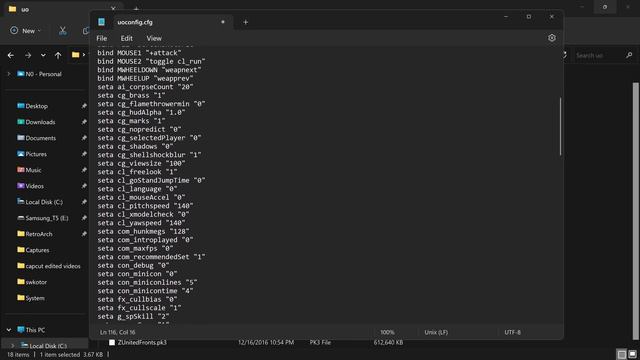Open Notepad settings gear
Screen dimensions: 640x360
(551, 38)
